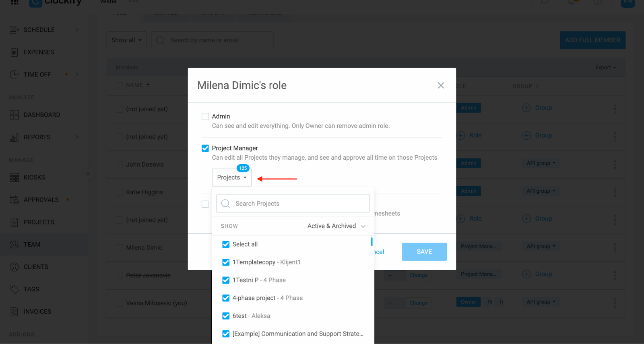
Task: Uncheck the [Example] Communication and Support project
Action: coord(226,334)
